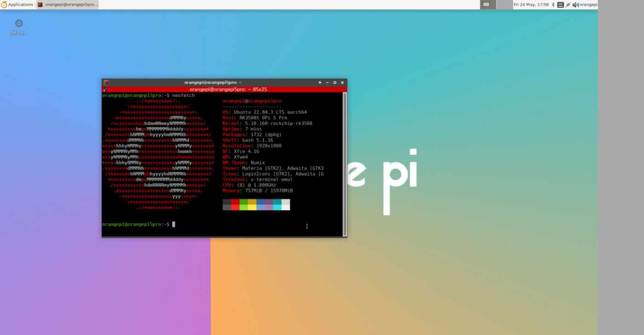Switch to the second workspace in pager

click(x=505, y=5)
